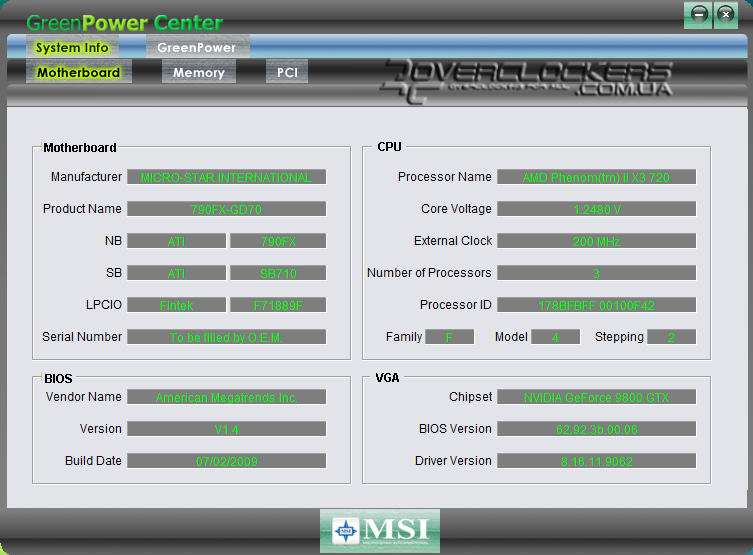Screen dimensions: 753x555
Task: Click the VGA group heading
Action: click(x=387, y=377)
